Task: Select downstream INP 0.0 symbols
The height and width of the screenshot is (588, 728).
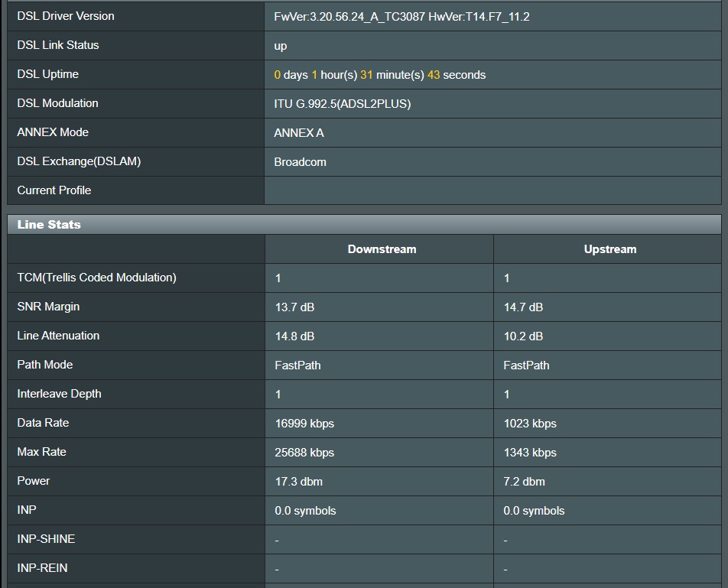Action: click(306, 511)
